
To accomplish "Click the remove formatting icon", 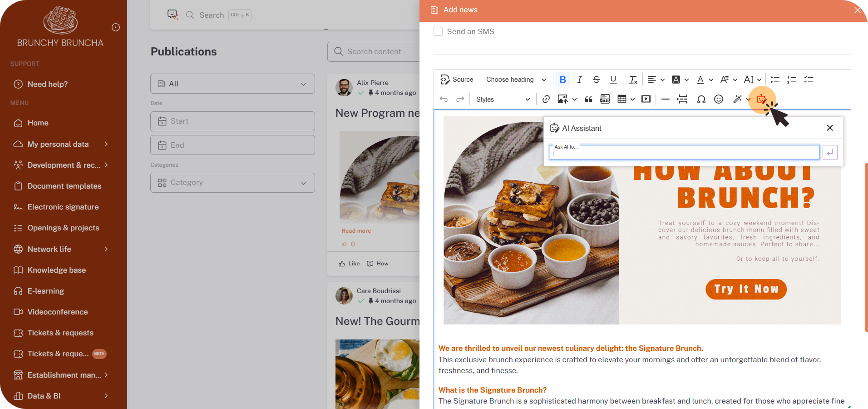I will tap(633, 80).
